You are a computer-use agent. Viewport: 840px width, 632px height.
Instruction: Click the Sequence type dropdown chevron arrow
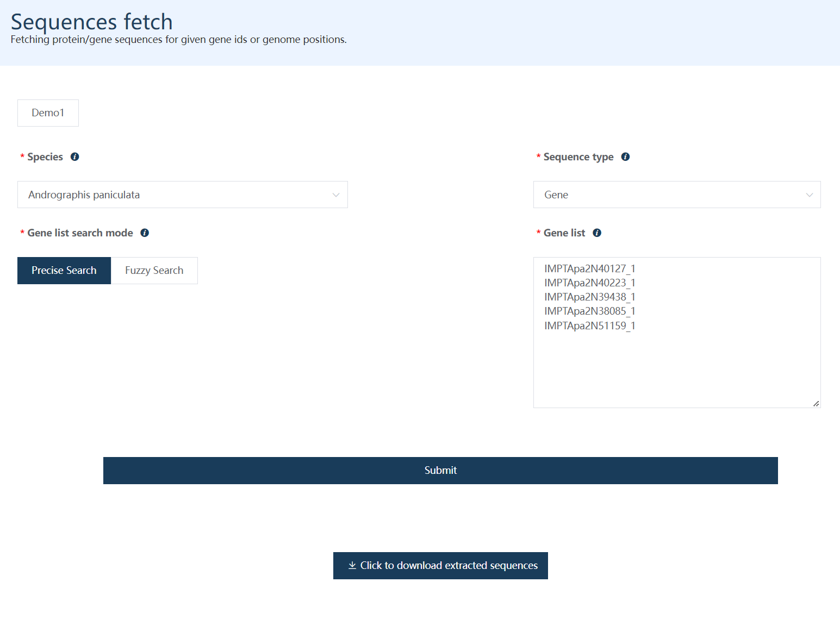point(810,195)
